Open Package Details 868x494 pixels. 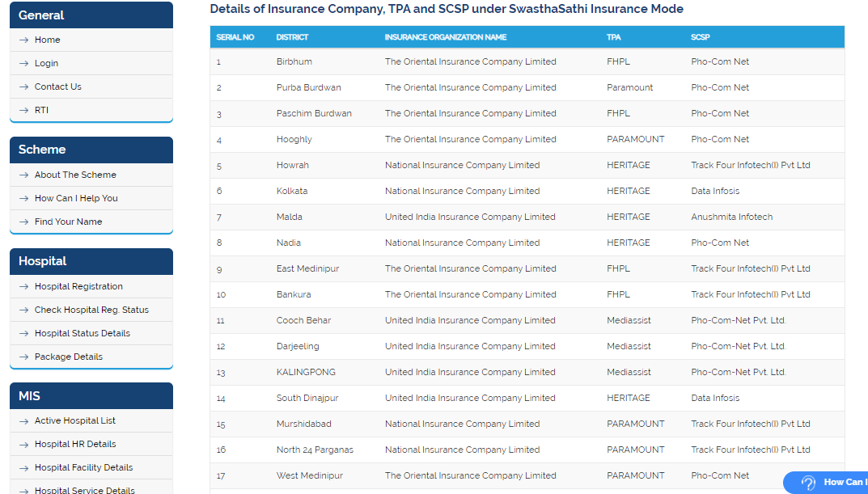(69, 357)
